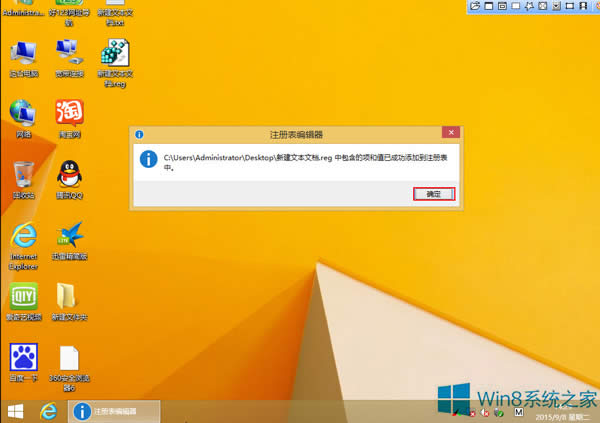Click the down-arrow dropdown icon in the top toolbar

556,6
